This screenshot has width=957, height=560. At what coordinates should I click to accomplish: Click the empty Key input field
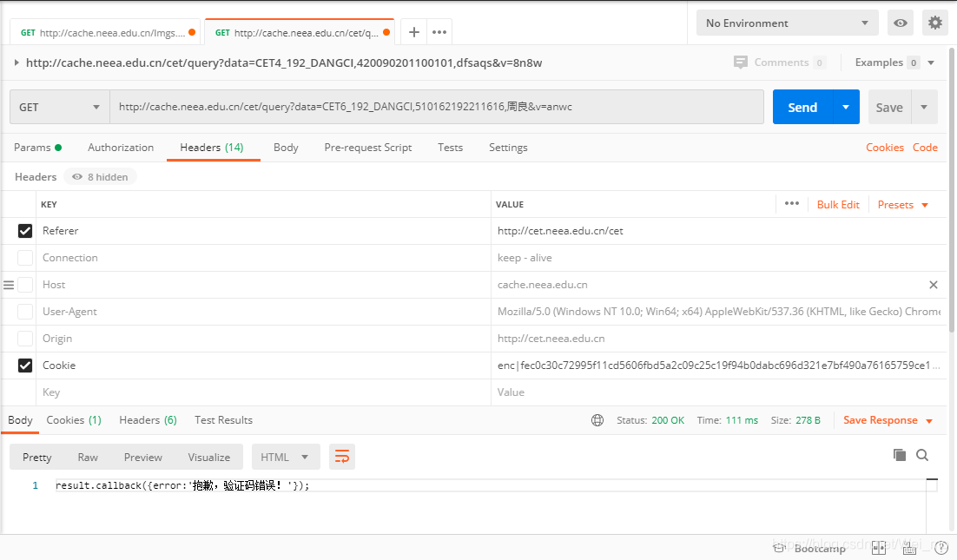[264, 392]
